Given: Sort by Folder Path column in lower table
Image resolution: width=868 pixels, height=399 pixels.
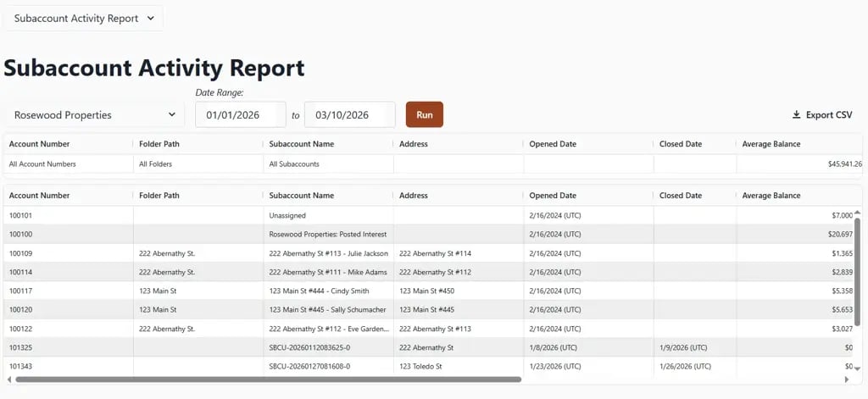Looking at the screenshot, I should [x=159, y=196].
